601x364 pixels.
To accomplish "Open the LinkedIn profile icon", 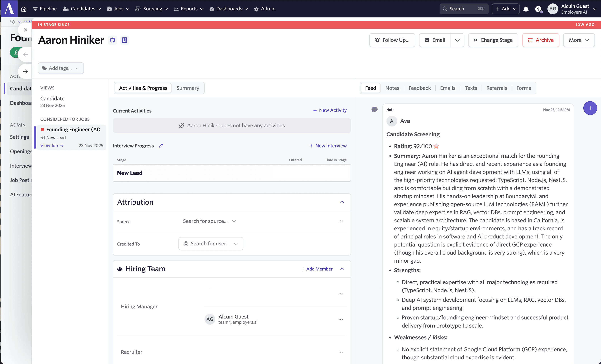I will coord(125,40).
